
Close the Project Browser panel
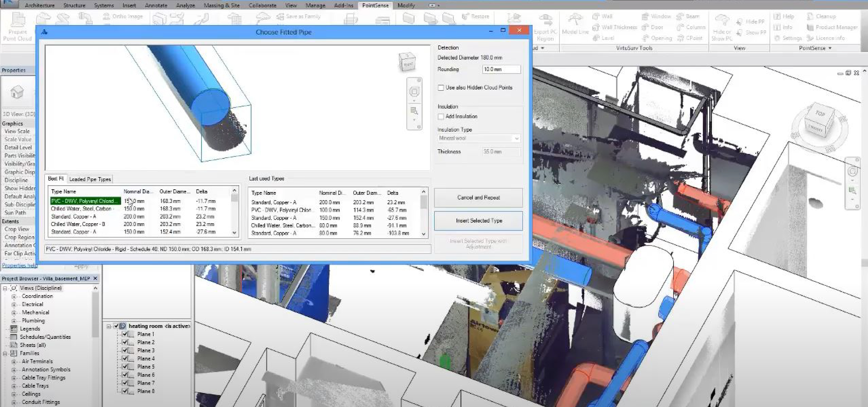coord(95,278)
